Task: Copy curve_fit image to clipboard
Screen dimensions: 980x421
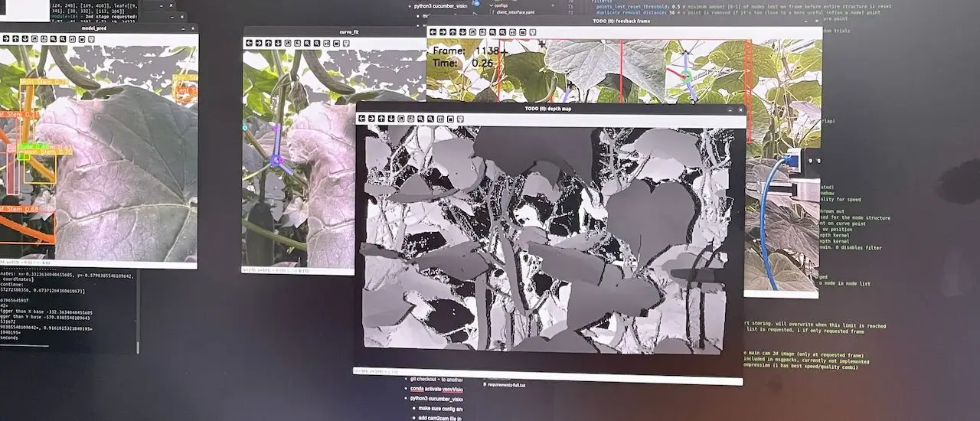Action: click(x=336, y=43)
